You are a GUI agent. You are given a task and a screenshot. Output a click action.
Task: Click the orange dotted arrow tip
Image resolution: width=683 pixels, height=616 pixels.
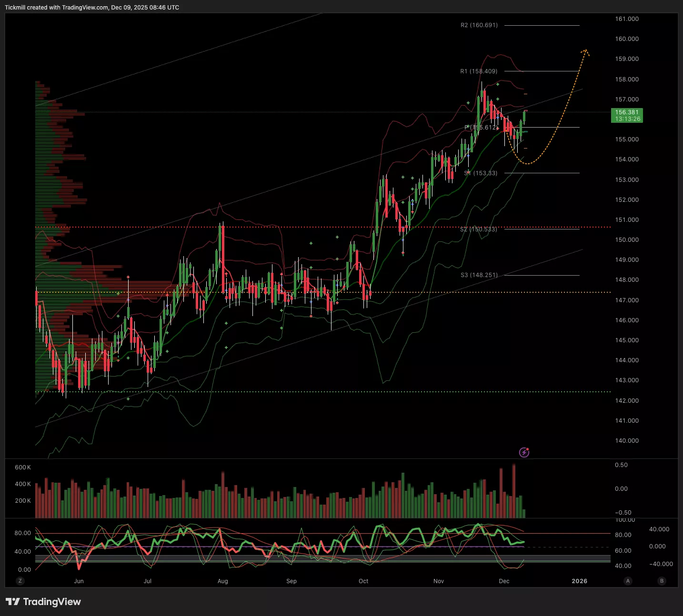(585, 50)
